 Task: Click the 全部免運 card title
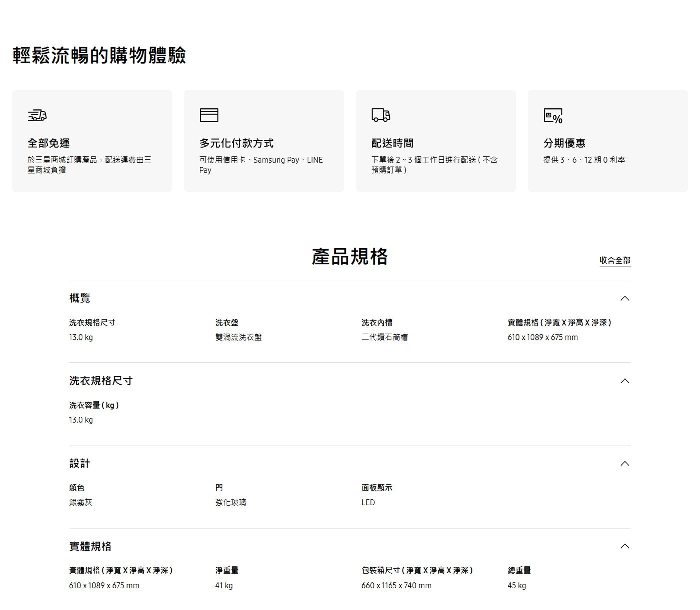[49, 143]
